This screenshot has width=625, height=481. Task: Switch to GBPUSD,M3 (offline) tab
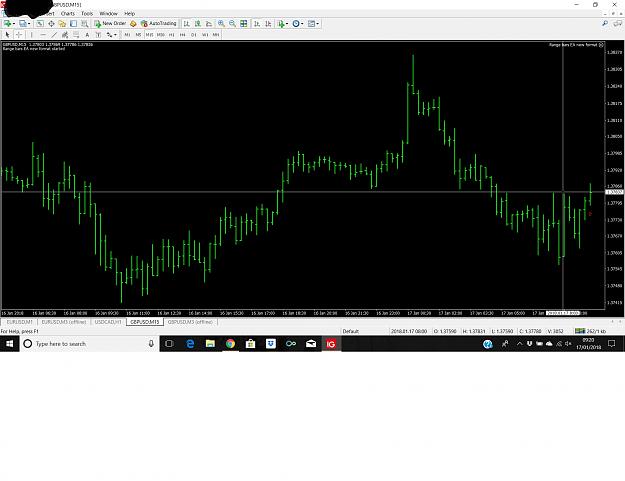coord(190,322)
